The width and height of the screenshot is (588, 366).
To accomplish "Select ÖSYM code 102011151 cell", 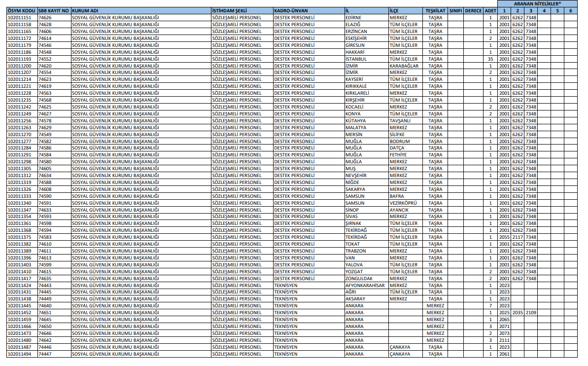I will pos(22,18).
